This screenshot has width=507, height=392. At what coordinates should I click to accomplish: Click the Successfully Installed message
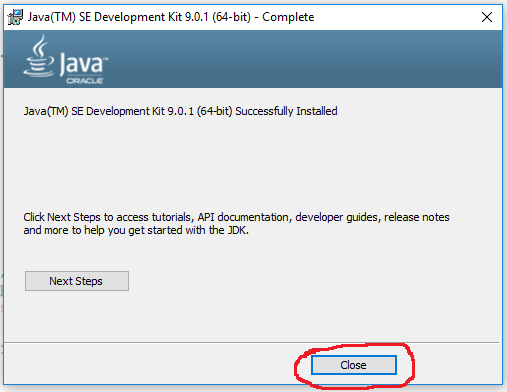click(x=180, y=111)
